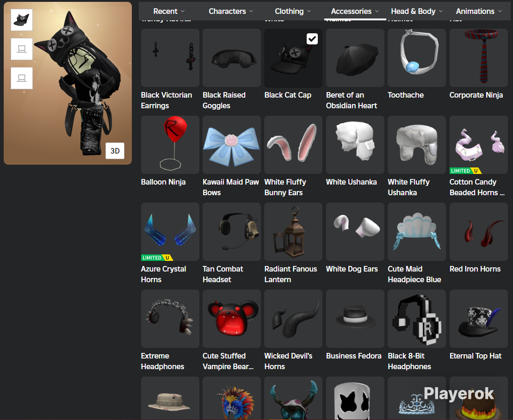513x420 pixels.
Task: Select the Radiant Fanous Lantern item
Action: pyautogui.click(x=293, y=232)
